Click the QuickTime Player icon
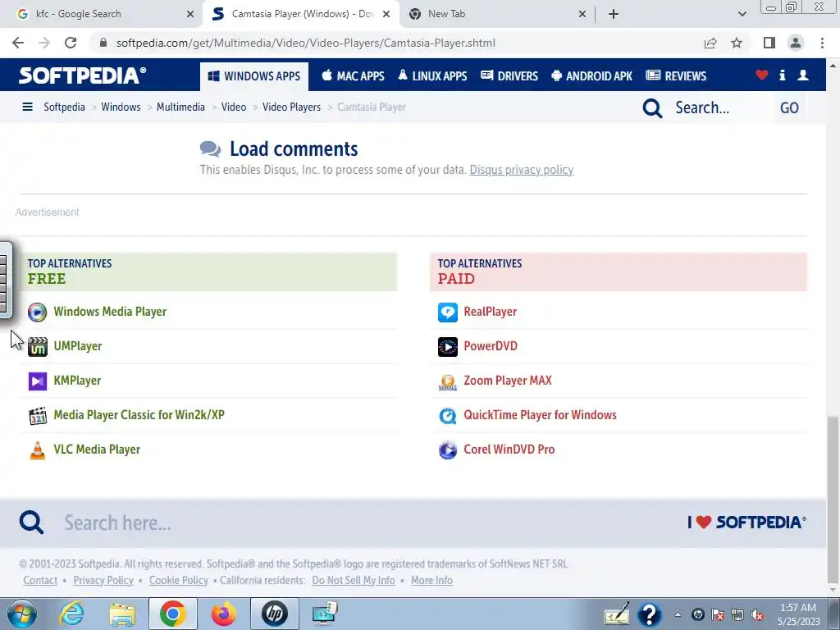 point(447,415)
